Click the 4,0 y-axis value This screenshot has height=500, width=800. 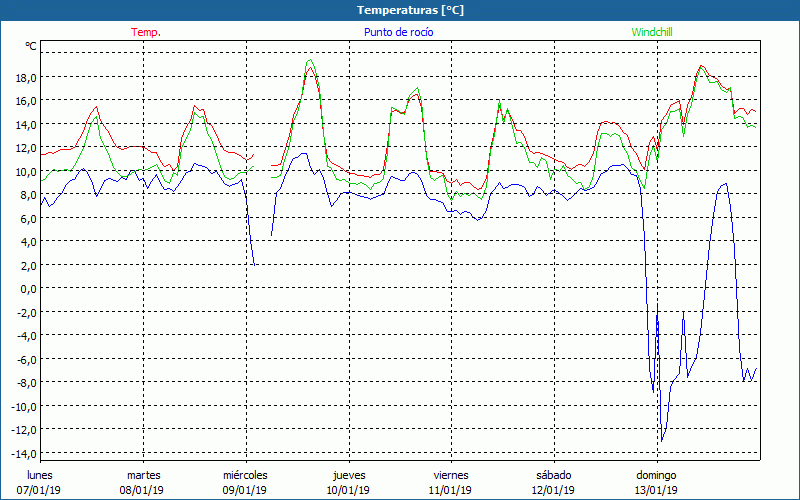pos(29,242)
